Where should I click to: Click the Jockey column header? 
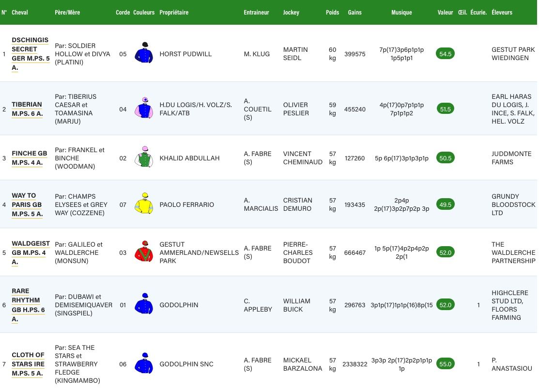point(291,13)
